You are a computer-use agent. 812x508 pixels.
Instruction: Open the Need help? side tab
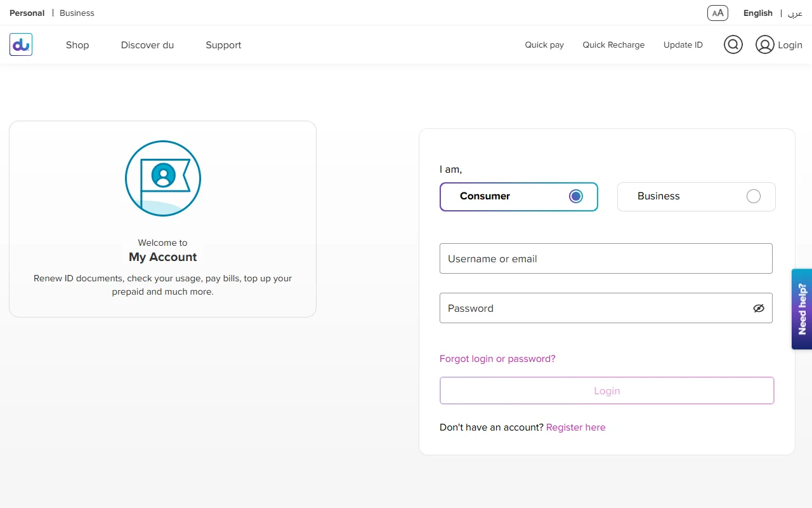tap(802, 309)
